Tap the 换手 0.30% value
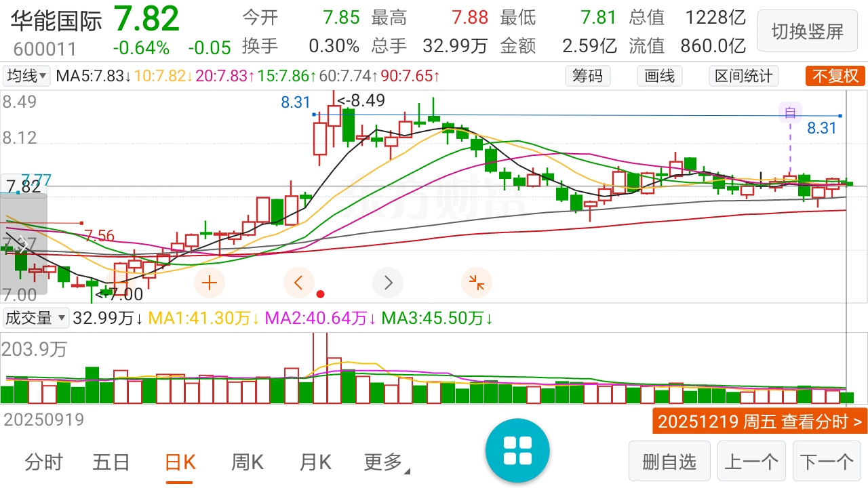 point(334,46)
